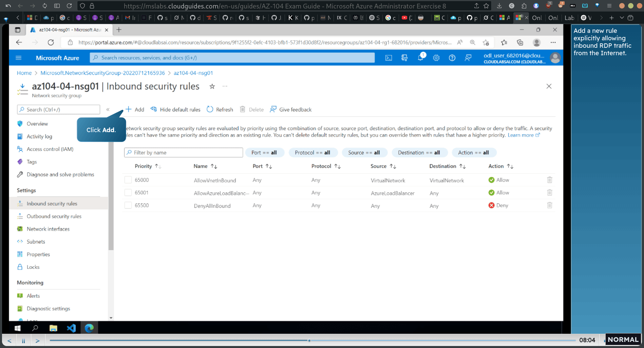644x348 pixels.
Task: Click the Azure global search bar
Action: (232, 58)
